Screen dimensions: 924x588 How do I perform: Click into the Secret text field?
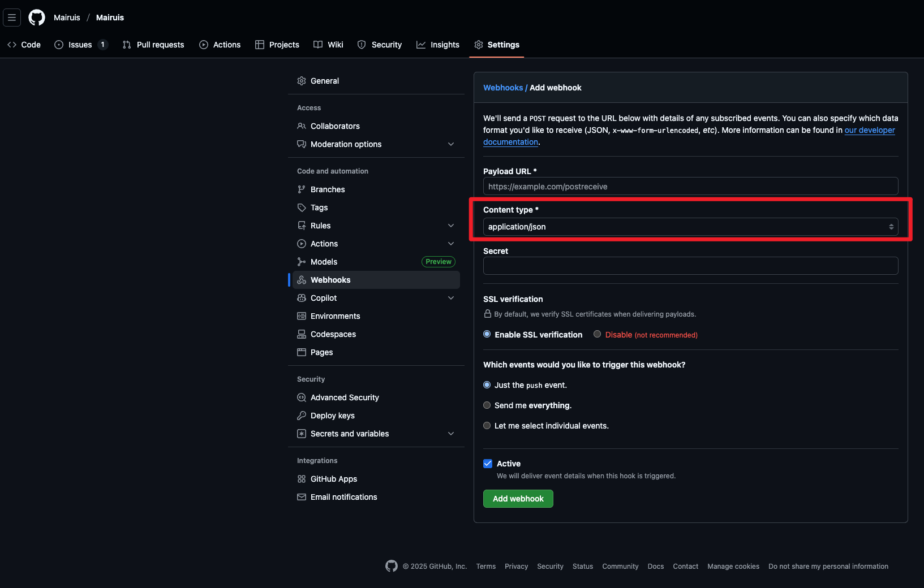(x=690, y=266)
